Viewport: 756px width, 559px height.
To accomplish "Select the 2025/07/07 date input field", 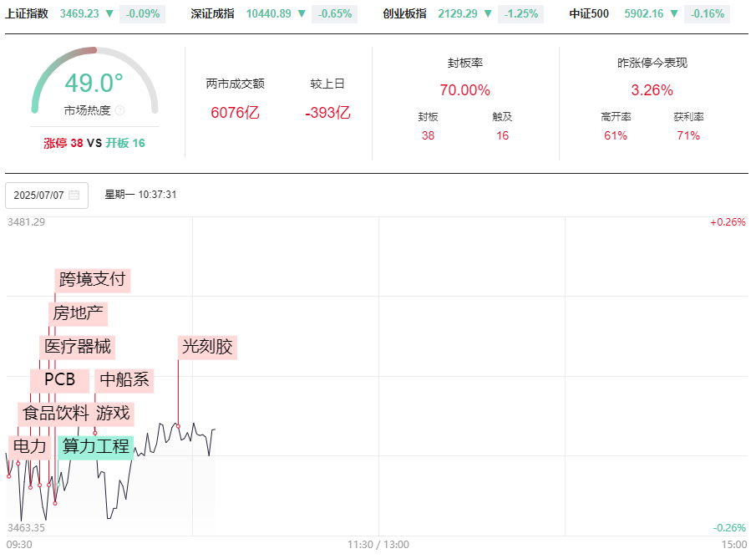I will pos(39,196).
